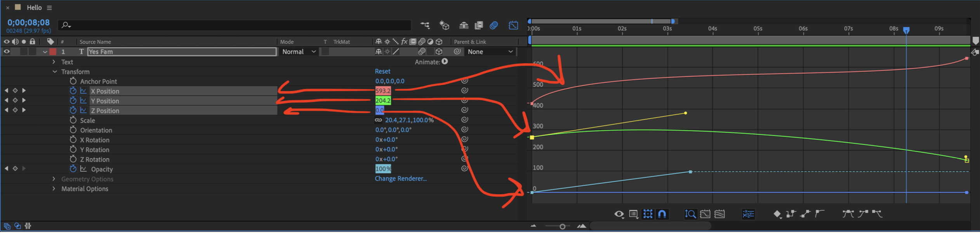Click the graph icon next to Y Position
Screen dimensions: 980x235
(x=83, y=100)
